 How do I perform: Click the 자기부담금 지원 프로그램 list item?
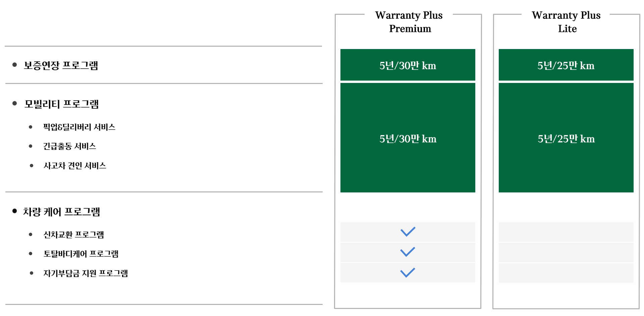click(x=86, y=273)
